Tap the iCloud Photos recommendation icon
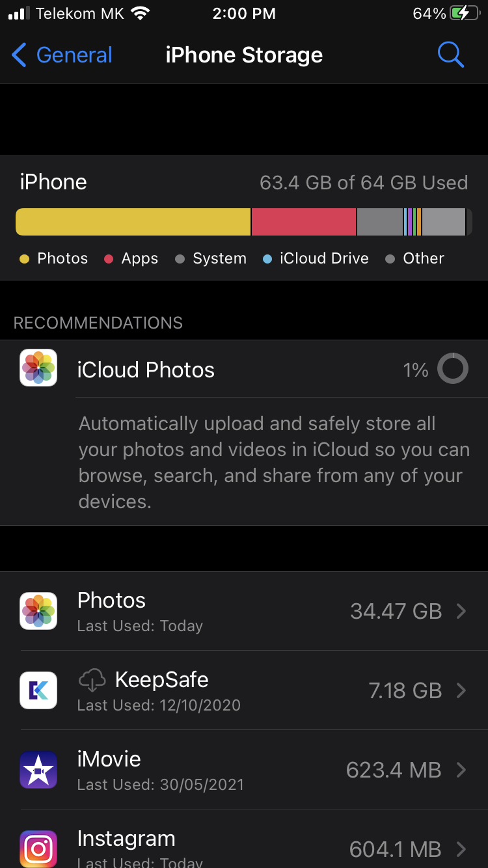The width and height of the screenshot is (488, 868). tap(38, 368)
